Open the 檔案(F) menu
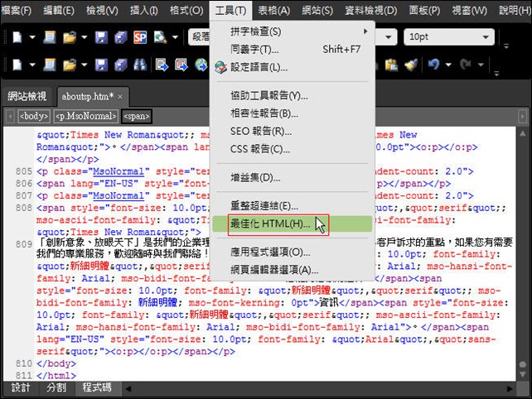The image size is (532, 399). [16, 11]
